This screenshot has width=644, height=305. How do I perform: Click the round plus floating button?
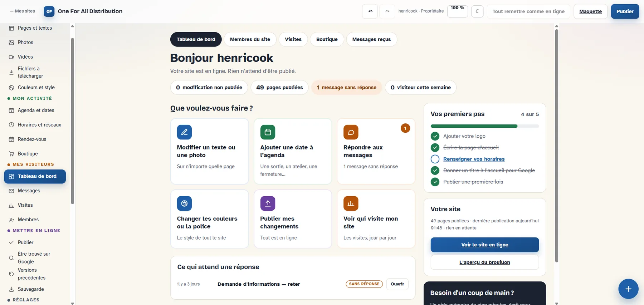point(628,289)
